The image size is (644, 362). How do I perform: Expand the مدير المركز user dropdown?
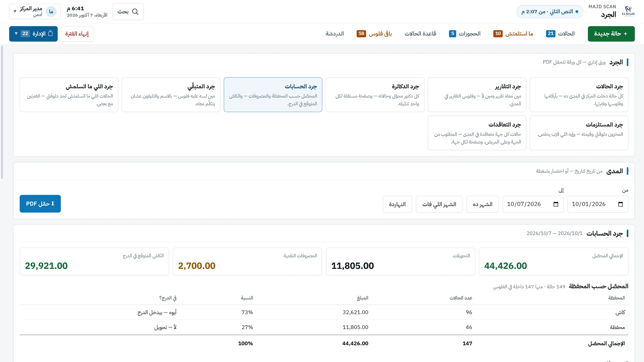point(15,12)
